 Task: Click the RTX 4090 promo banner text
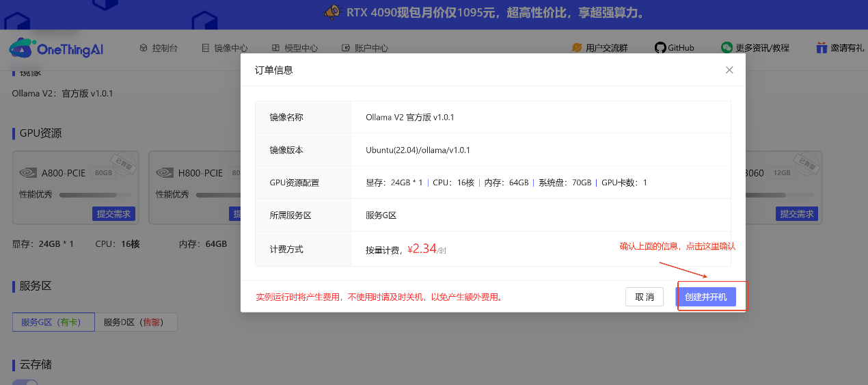(x=495, y=13)
